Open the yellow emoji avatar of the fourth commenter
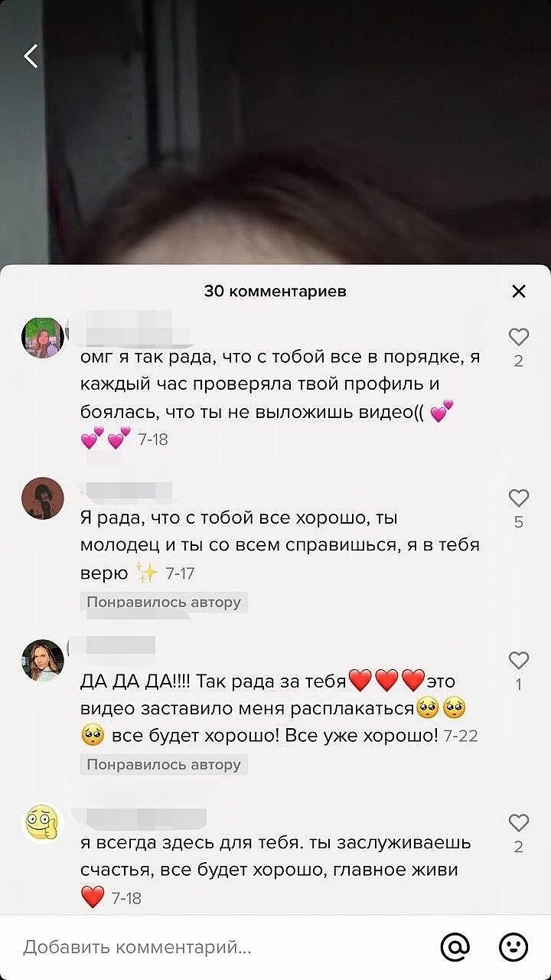551x980 pixels. tap(43, 823)
